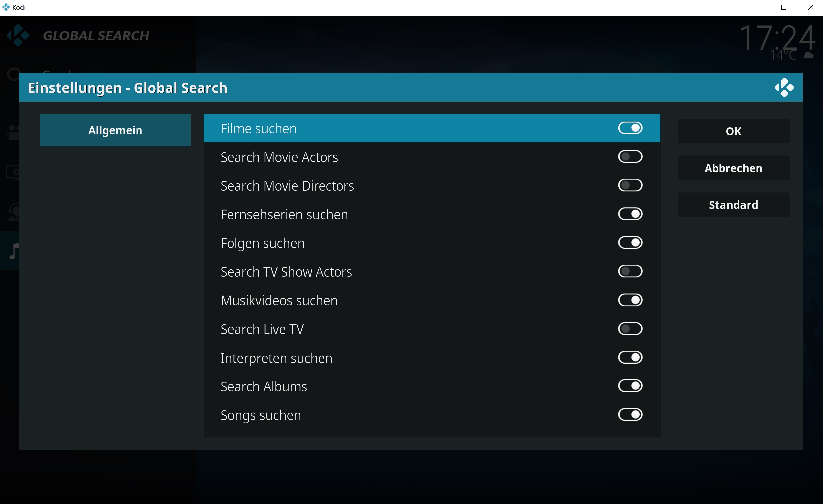Screen dimensions: 823x504
Task: Disable Musikvideos suchen switch
Action: (630, 300)
